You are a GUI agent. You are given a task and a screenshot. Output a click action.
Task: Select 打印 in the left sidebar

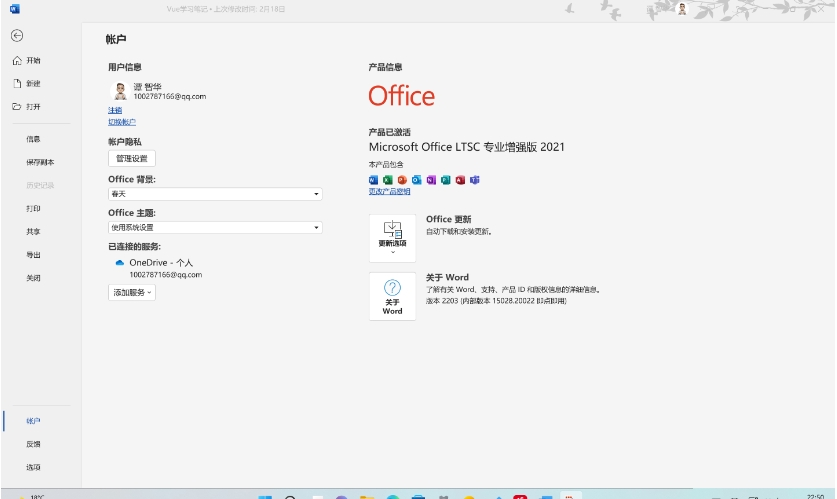[33, 209]
